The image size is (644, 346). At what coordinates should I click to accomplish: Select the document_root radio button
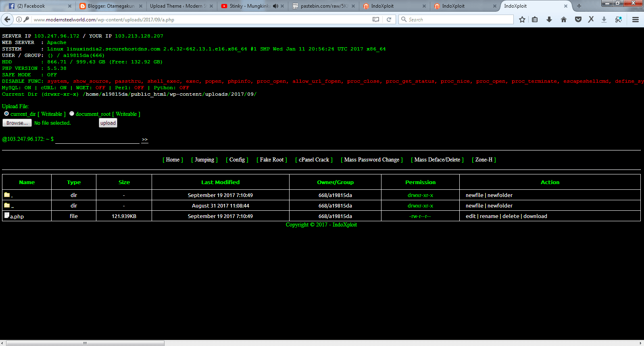72,113
